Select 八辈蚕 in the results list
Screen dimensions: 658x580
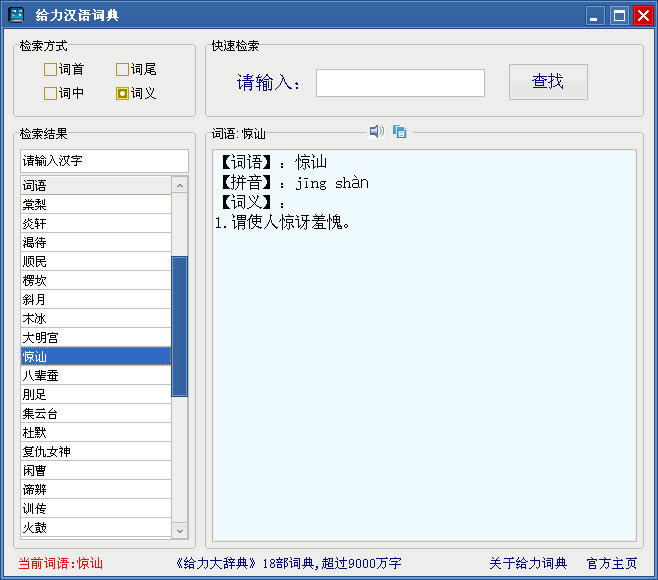coord(96,376)
